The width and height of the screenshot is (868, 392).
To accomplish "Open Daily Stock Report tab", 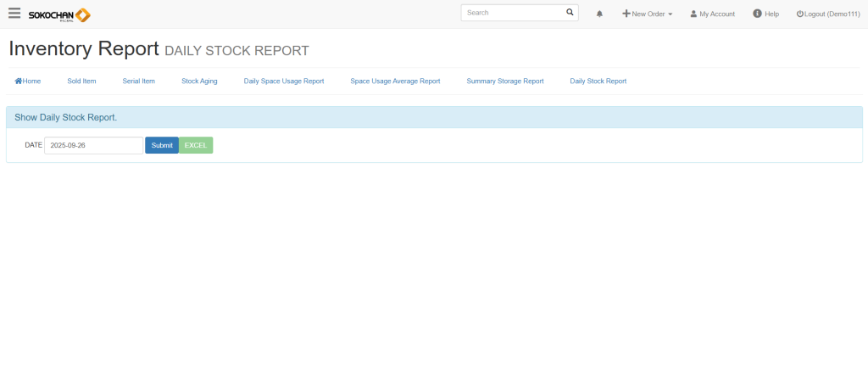I will pos(598,81).
